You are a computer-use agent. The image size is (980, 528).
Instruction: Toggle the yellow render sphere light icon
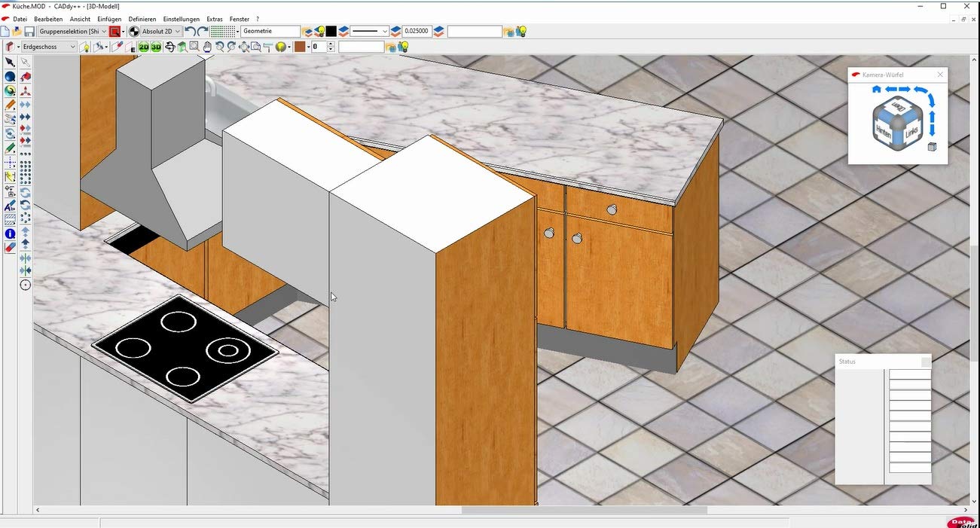(280, 47)
